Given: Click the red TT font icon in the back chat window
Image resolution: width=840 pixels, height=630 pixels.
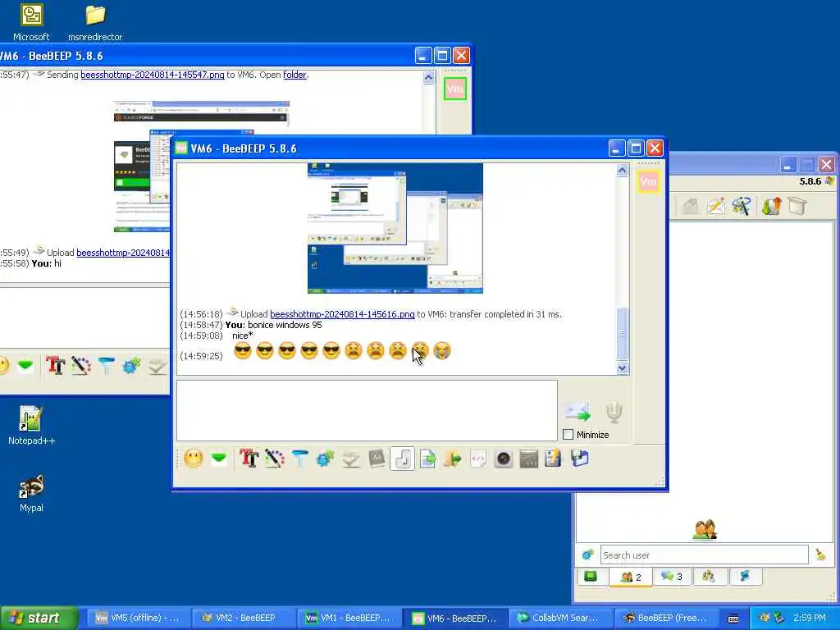Looking at the screenshot, I should pos(55,365).
